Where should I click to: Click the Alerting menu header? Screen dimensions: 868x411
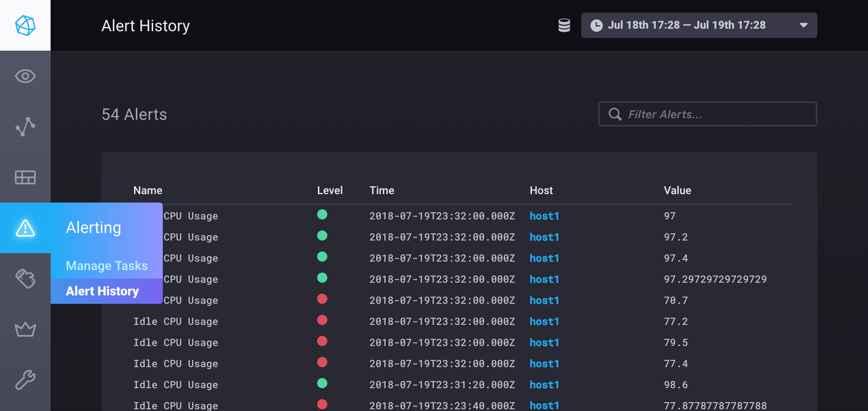94,228
